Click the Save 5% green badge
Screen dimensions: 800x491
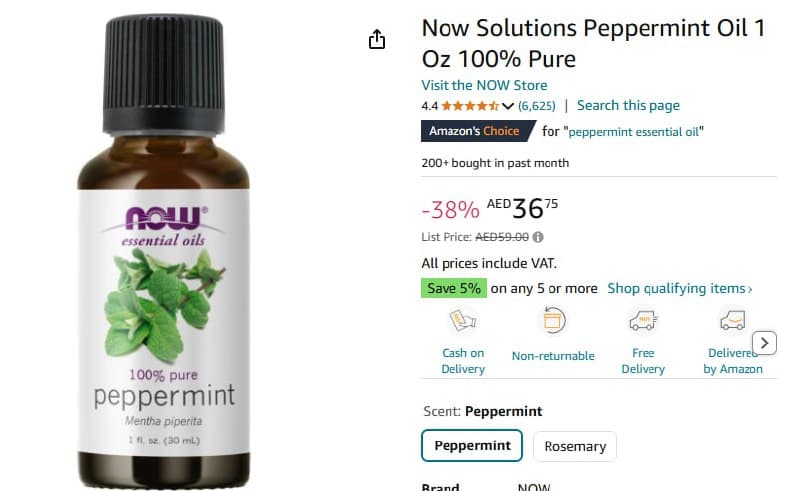(x=454, y=288)
